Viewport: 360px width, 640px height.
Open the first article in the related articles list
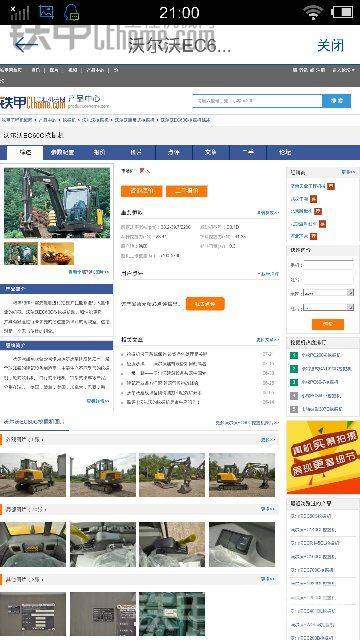(x=167, y=354)
